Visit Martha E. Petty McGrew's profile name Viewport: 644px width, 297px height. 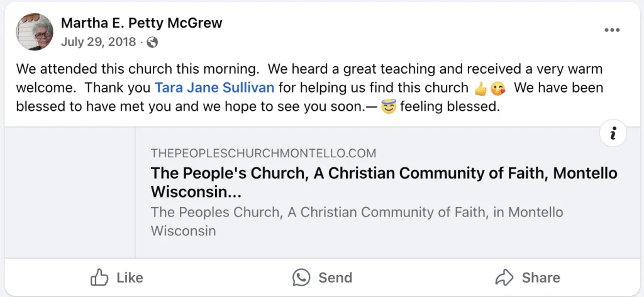pos(142,24)
